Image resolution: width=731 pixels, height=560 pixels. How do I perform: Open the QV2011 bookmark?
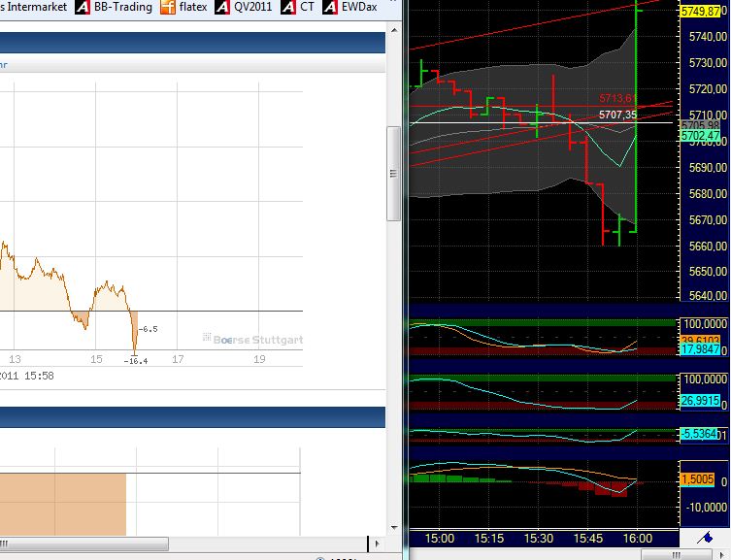[252, 7]
